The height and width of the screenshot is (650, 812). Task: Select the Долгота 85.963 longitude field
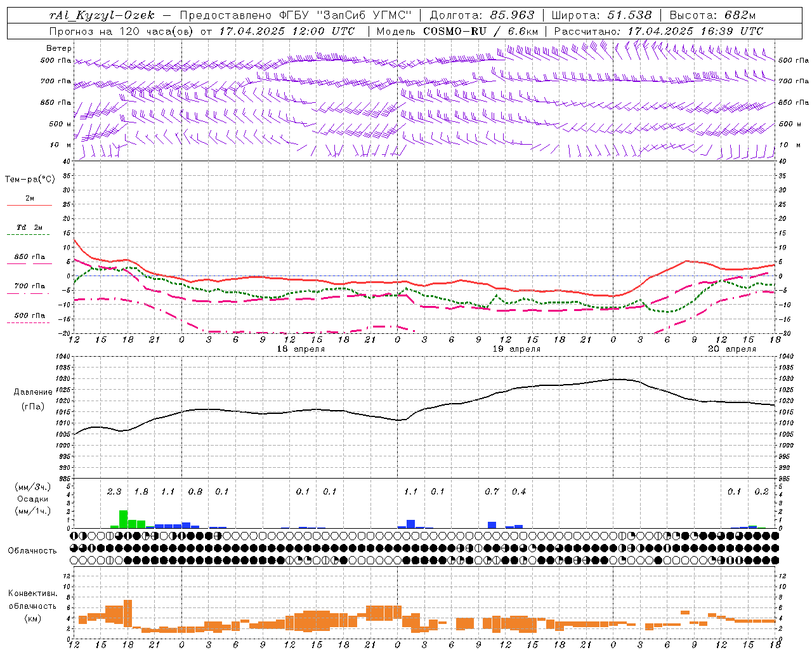482,15
